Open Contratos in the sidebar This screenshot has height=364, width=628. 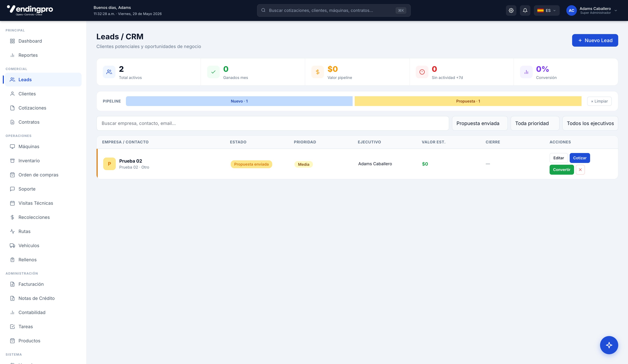tap(43, 122)
